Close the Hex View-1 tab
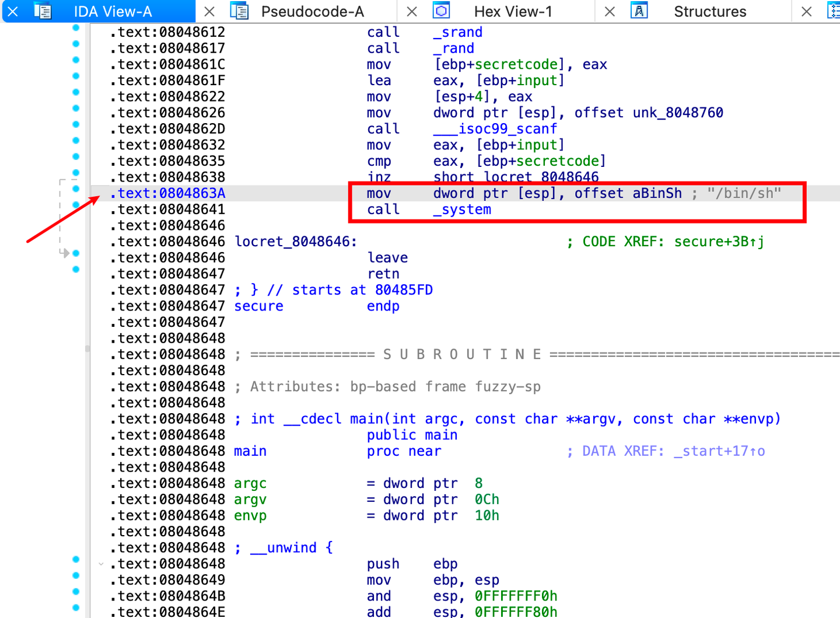840x618 pixels. click(x=412, y=12)
